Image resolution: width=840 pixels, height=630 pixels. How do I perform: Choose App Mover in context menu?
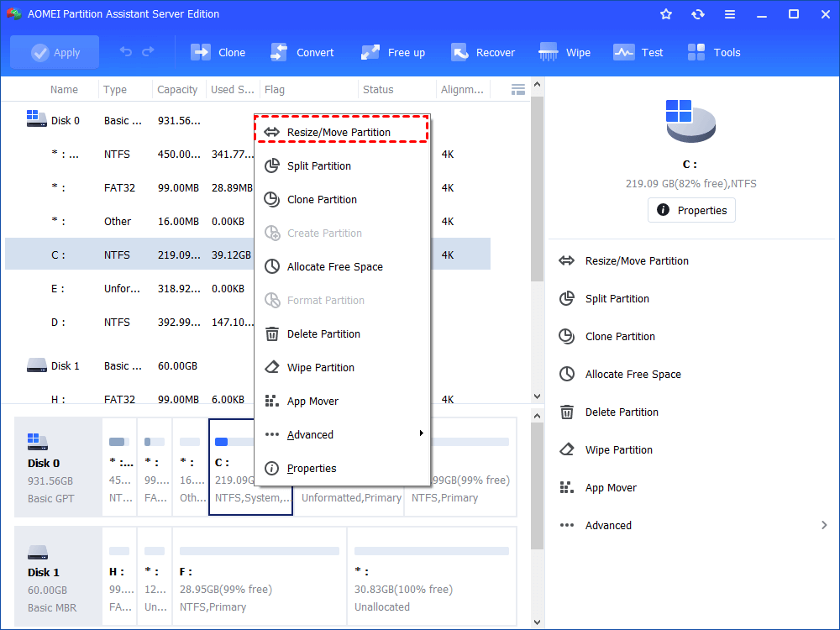341,402
